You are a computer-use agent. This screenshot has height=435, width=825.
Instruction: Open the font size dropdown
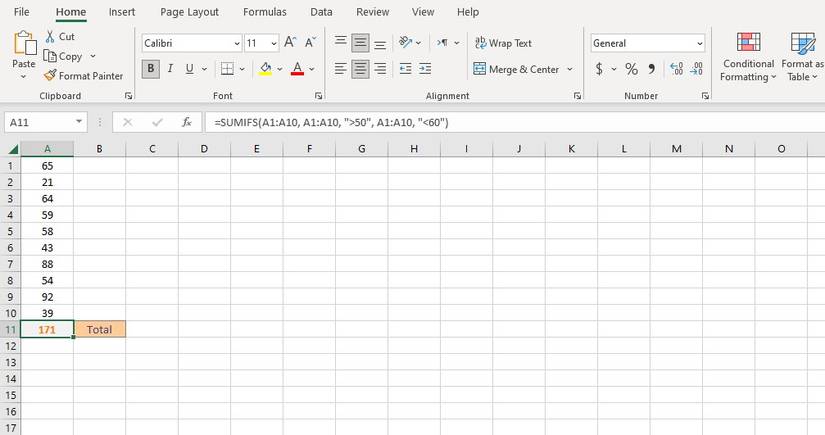(x=274, y=43)
